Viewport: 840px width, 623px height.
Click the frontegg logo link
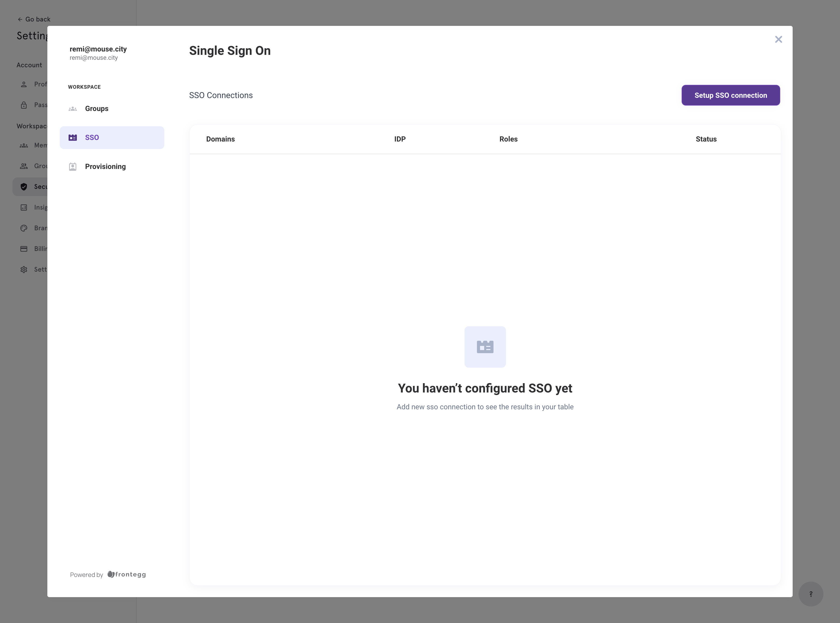click(x=127, y=574)
